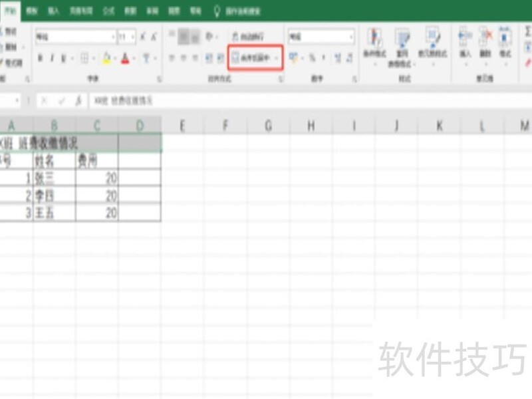This screenshot has width=532, height=399.
Task: Open the border style dropdown arrow
Action: tap(93, 57)
